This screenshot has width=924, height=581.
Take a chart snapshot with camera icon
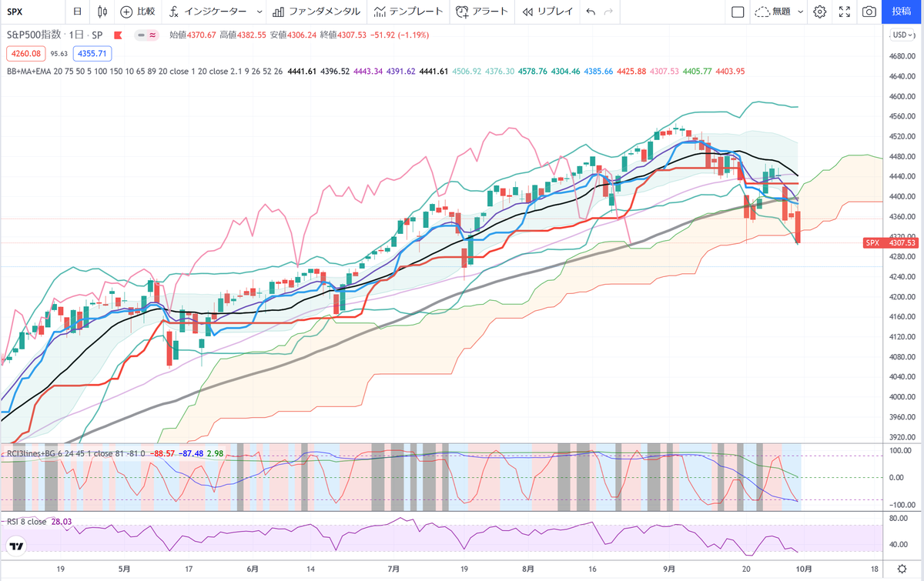point(869,12)
